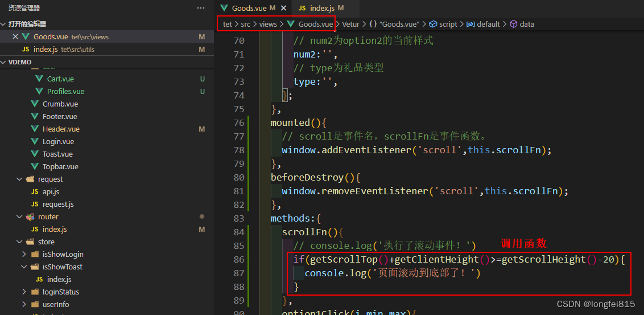Click the JS icon beside request.js
The width and height of the screenshot is (644, 315).
(35, 204)
